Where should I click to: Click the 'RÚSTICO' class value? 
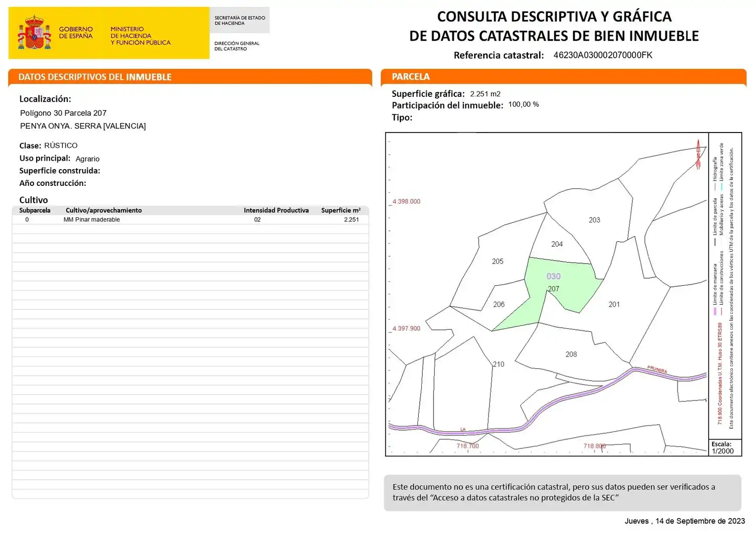pos(61,145)
